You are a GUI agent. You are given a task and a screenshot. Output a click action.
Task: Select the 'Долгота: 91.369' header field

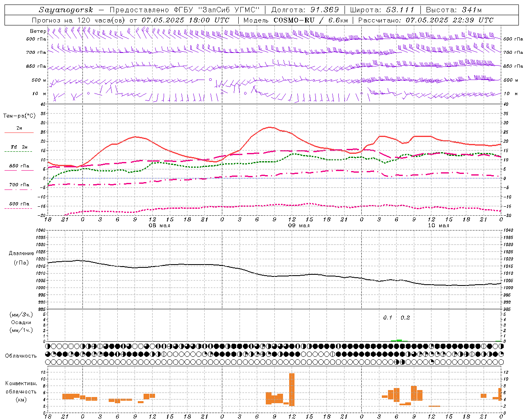tap(305, 10)
